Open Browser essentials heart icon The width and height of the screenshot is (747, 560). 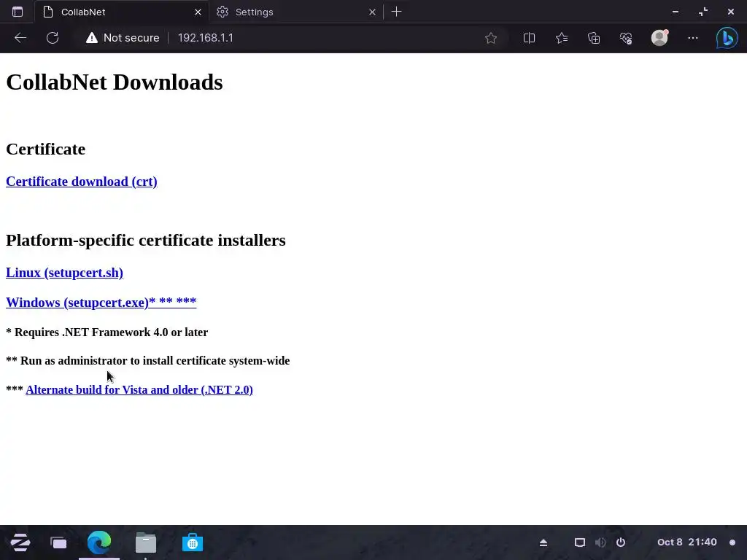pos(626,38)
